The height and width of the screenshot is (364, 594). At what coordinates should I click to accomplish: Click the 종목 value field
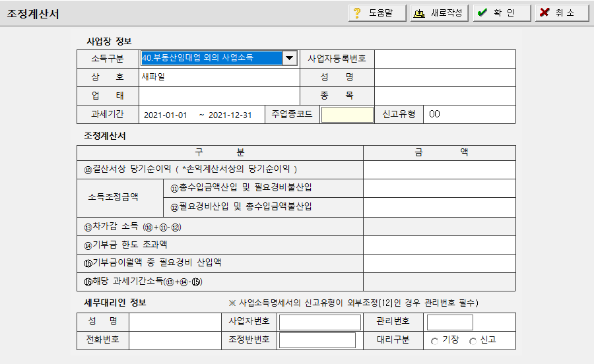click(445, 96)
